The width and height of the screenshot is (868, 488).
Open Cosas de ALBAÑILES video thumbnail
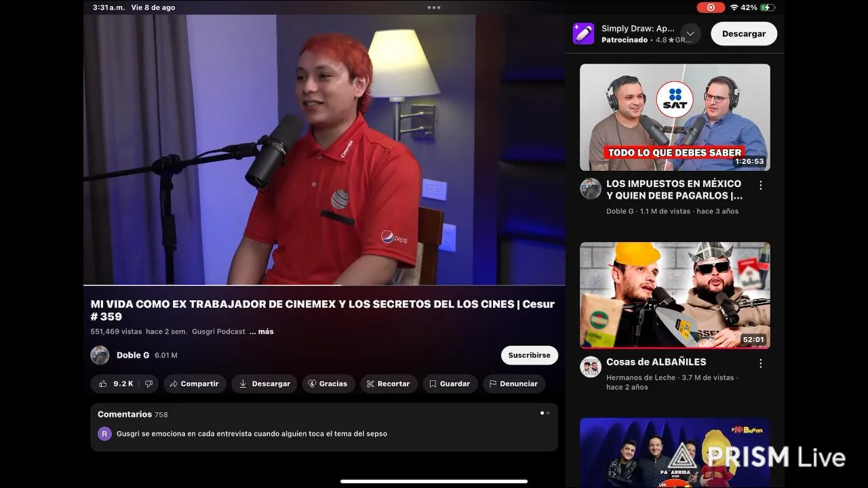675,296
